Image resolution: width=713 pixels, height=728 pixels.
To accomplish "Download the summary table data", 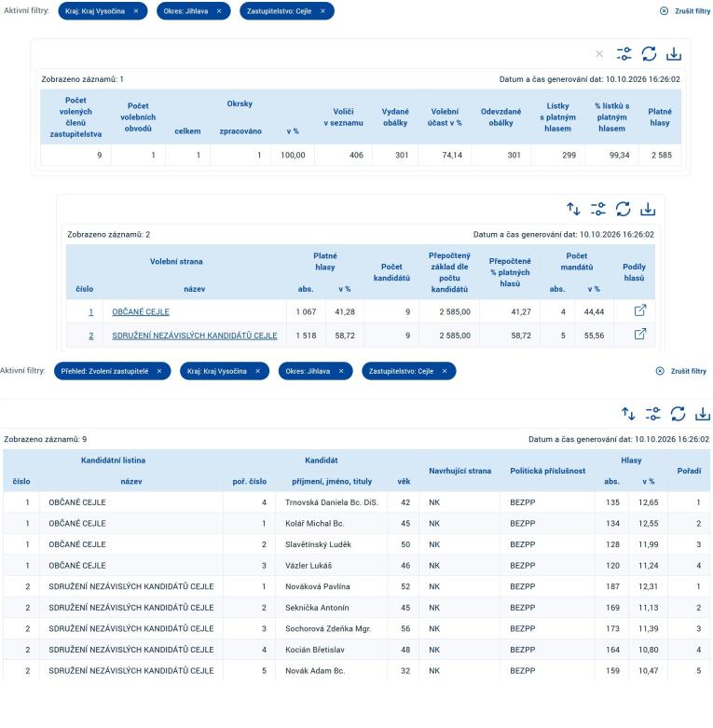I will pos(674,54).
